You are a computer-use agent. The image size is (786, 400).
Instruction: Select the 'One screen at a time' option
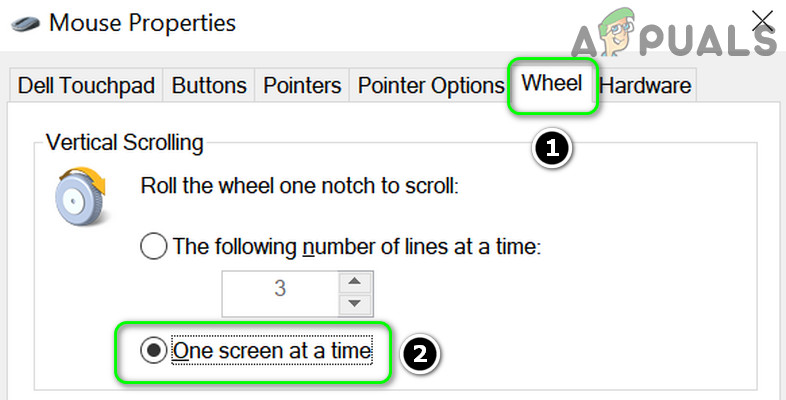(x=154, y=351)
